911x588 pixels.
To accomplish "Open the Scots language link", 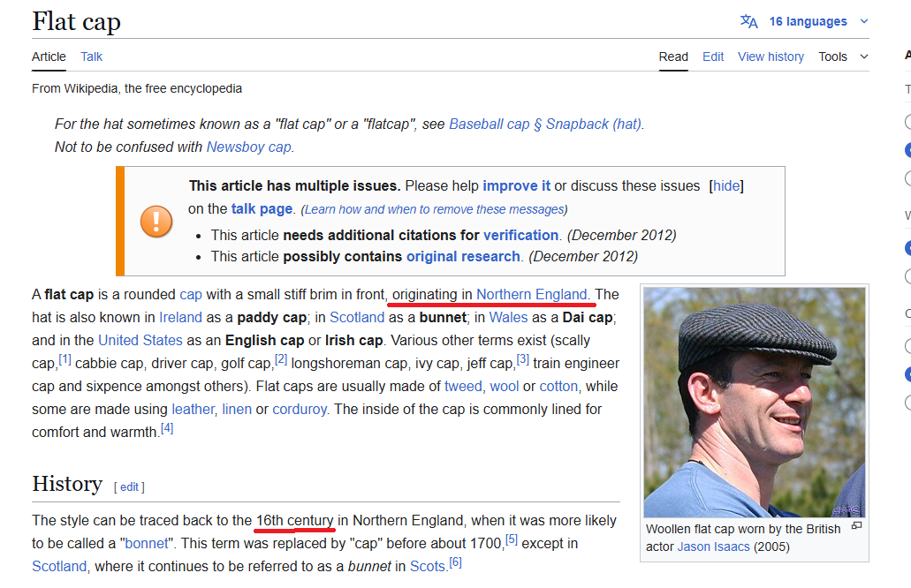I will click(427, 567).
